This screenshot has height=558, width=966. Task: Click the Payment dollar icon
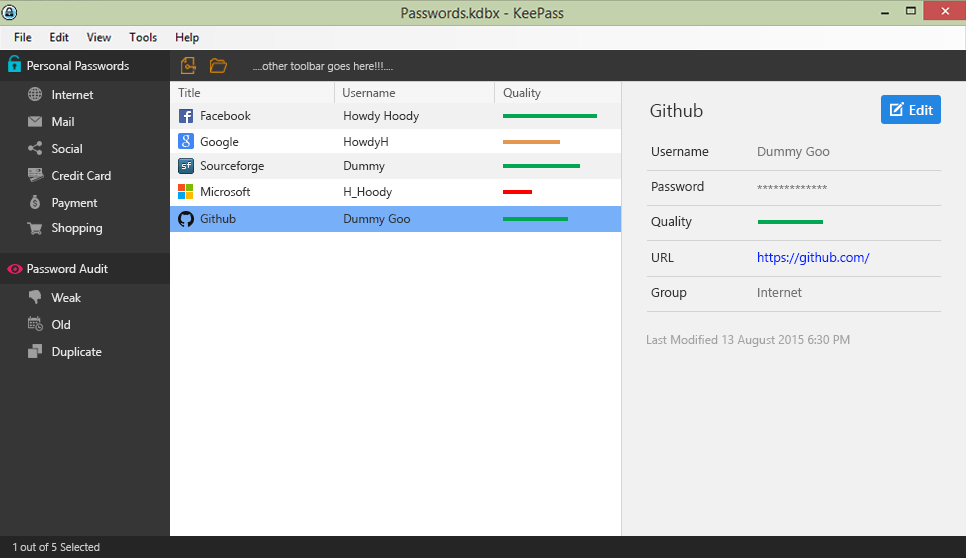[x=35, y=203]
